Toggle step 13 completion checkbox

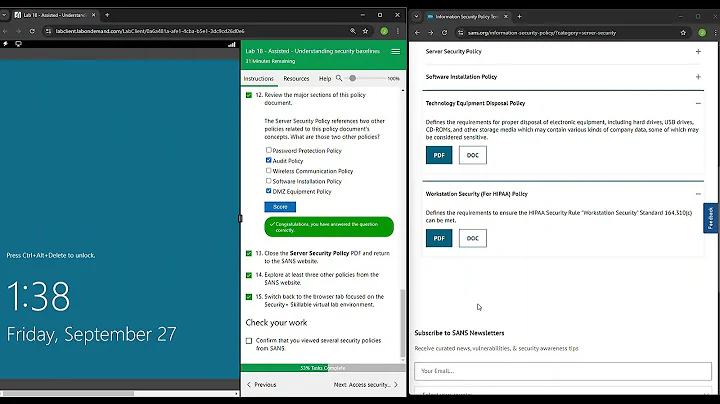249,253
